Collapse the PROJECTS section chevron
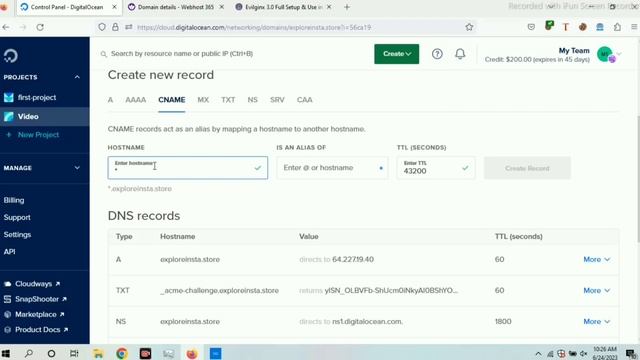The height and width of the screenshot is (360, 640). [x=77, y=77]
